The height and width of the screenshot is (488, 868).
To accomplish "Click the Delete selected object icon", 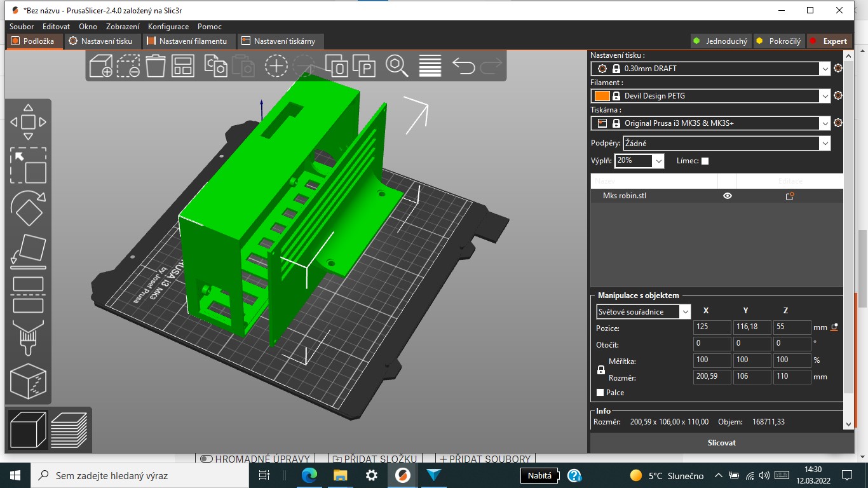I will tap(128, 65).
